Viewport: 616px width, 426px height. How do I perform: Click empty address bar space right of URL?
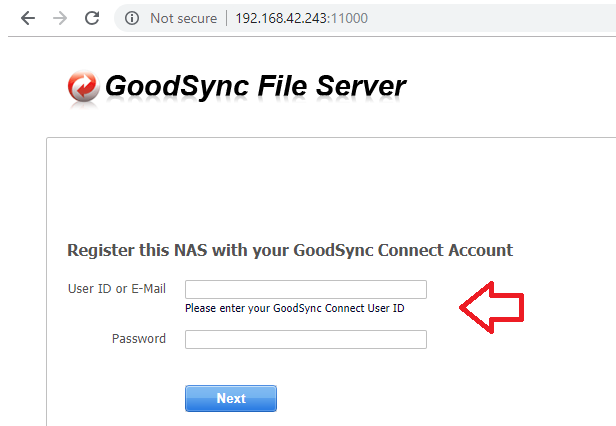point(480,18)
